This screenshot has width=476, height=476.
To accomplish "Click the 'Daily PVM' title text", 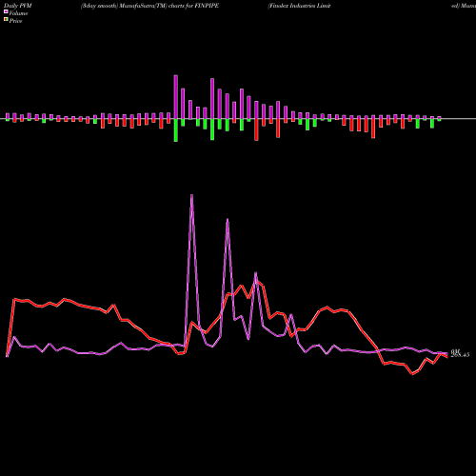I will pyautogui.click(x=18, y=6).
